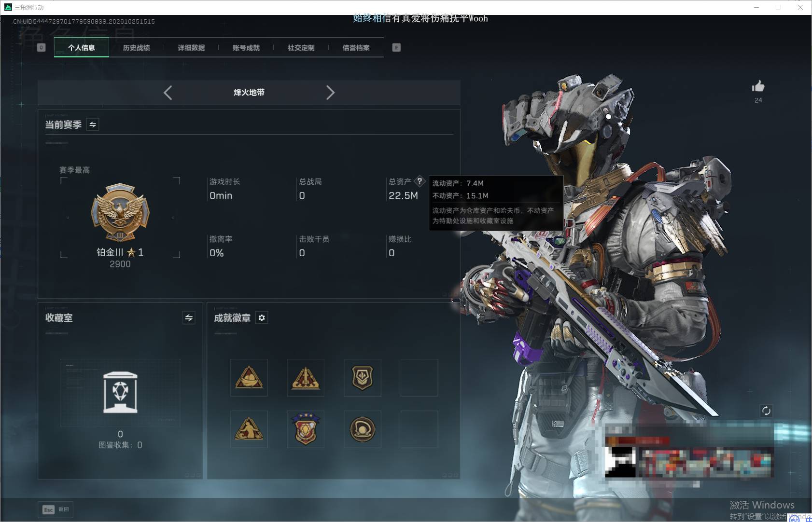
Task: Select the soldier triangle badge in bottom row
Action: (x=249, y=429)
